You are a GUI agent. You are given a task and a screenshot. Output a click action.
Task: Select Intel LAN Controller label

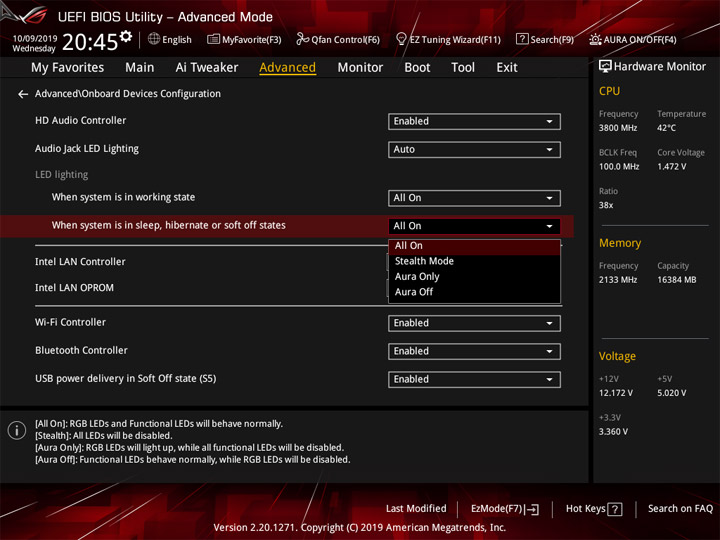coord(80,262)
